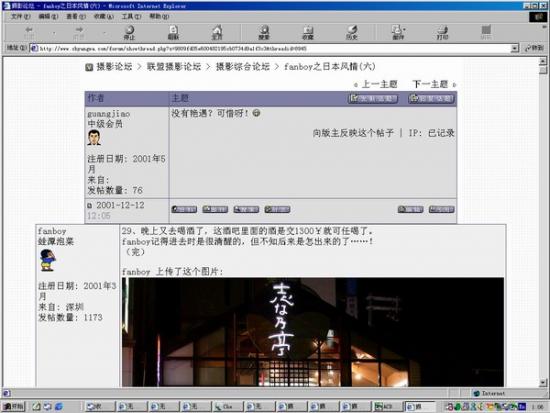550x413 pixels.
Task: Open the Forward button history dropdown arrow
Action: (104, 33)
